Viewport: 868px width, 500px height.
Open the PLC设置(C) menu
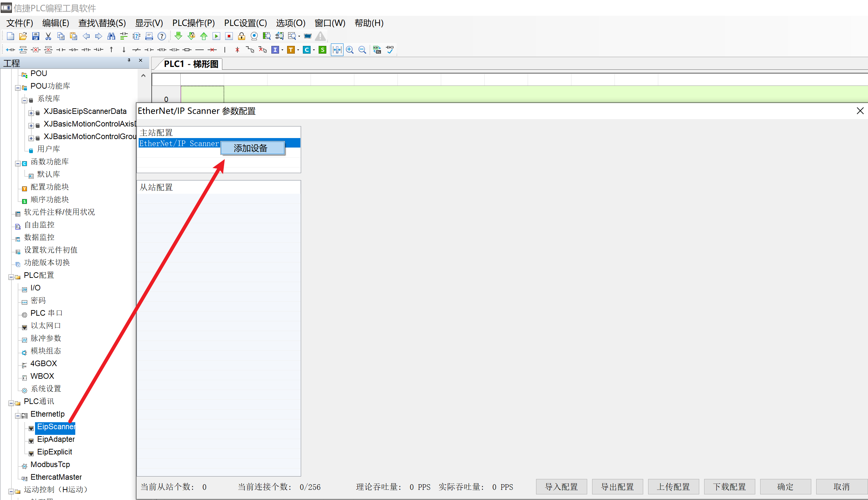click(245, 23)
